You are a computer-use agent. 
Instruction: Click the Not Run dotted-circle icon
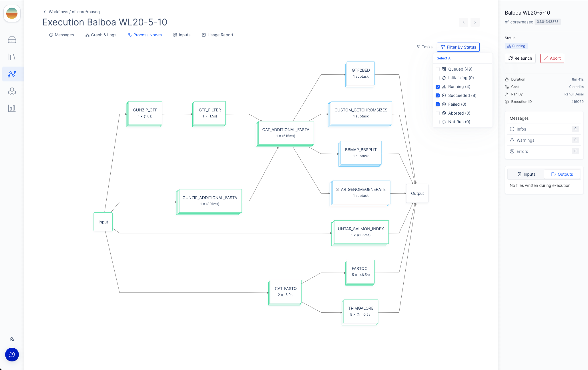[x=444, y=122]
